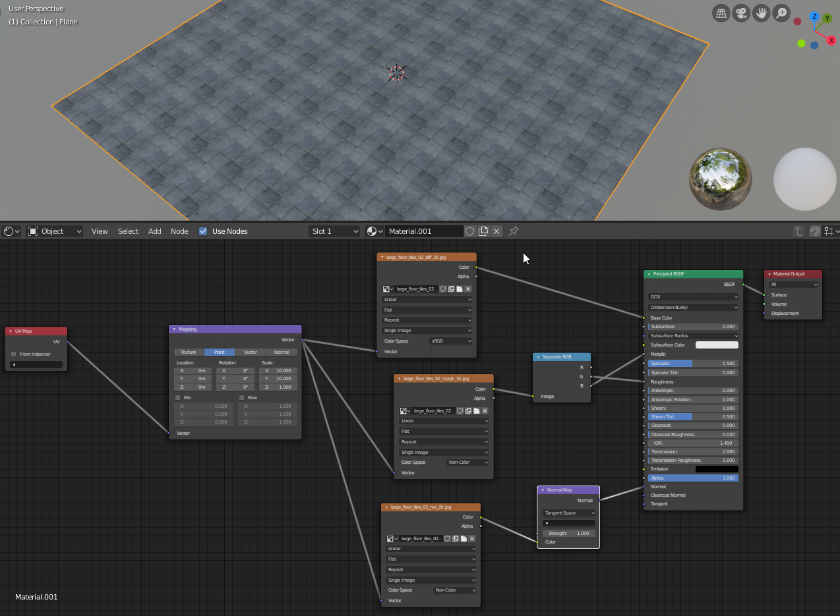Click the Toggle Perspective/Orthographic grid icon

click(721, 13)
